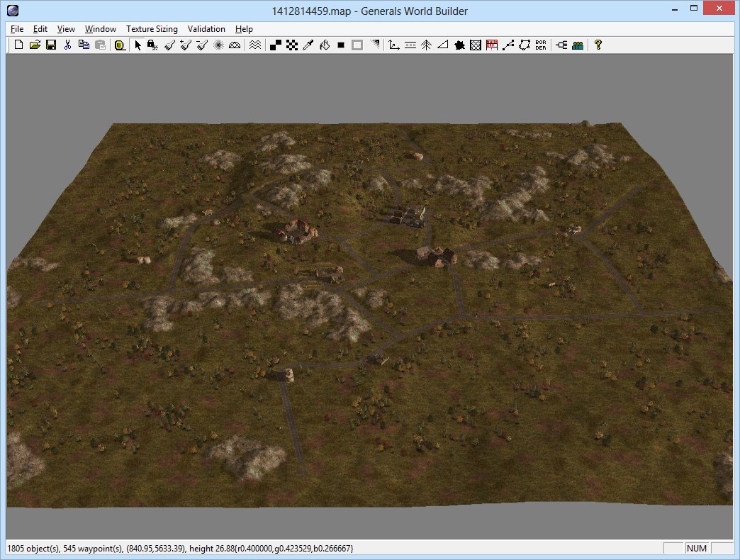Save the map using the floppy disk icon
This screenshot has height=560, width=740.
[50, 45]
